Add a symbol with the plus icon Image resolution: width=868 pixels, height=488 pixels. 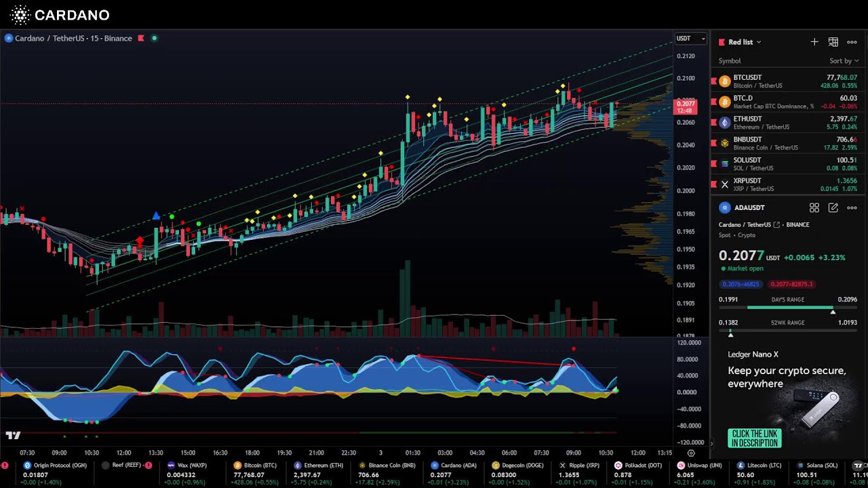(814, 42)
